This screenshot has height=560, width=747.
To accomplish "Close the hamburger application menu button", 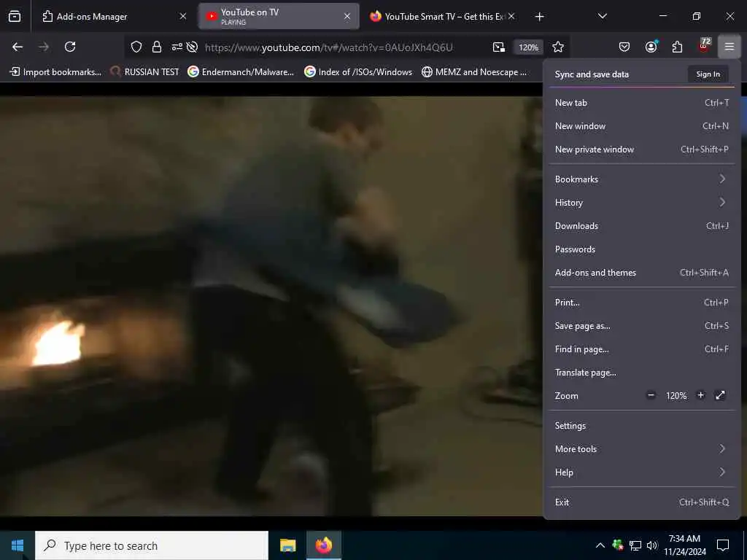I will click(729, 47).
